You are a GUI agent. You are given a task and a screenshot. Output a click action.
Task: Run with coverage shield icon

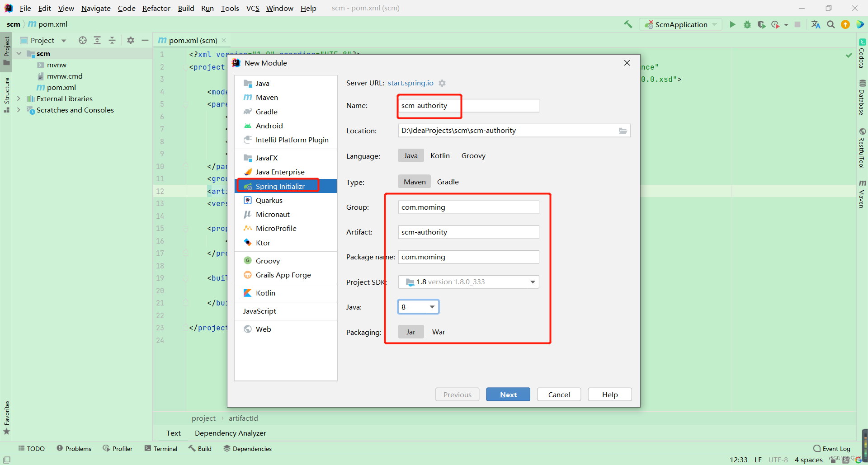click(x=761, y=24)
